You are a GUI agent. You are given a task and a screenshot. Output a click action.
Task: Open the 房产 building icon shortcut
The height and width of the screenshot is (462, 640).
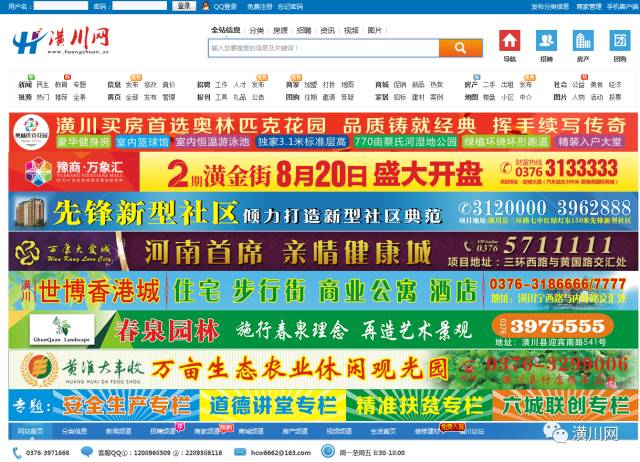point(583,40)
